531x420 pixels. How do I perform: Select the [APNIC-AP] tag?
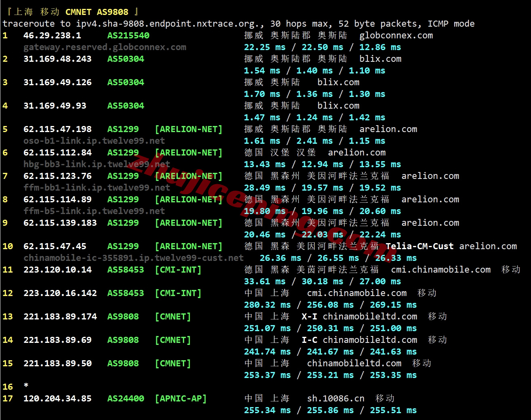click(x=180, y=399)
